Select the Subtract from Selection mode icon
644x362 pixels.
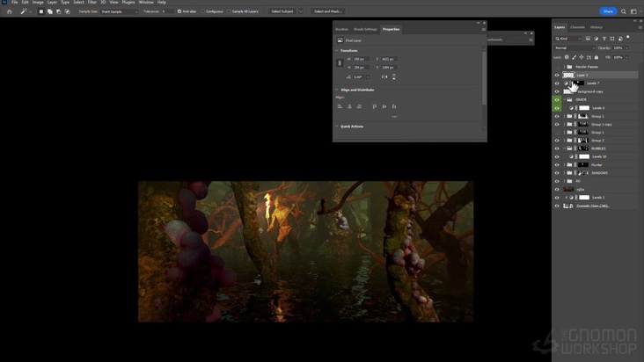pos(58,11)
